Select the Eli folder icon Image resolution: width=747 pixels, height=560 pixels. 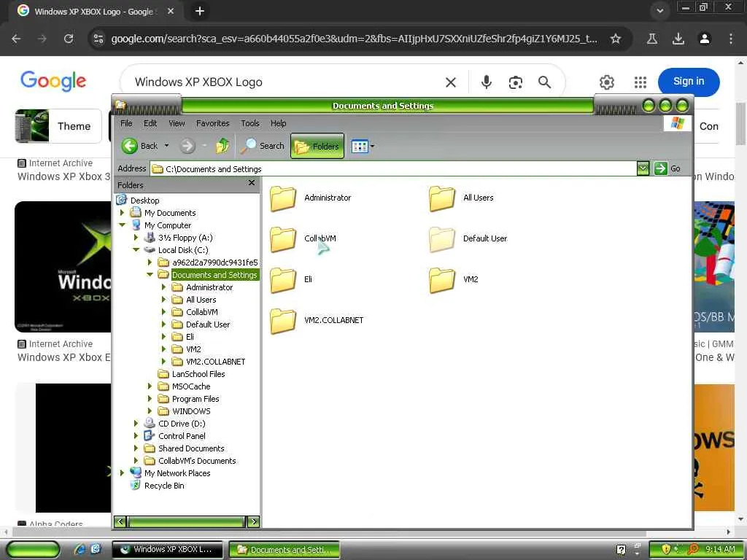[283, 280]
